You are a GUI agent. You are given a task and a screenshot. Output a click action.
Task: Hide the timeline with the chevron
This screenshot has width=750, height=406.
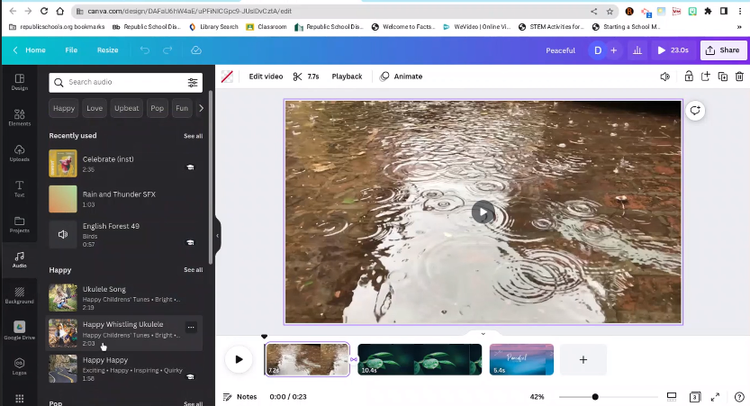(x=483, y=334)
